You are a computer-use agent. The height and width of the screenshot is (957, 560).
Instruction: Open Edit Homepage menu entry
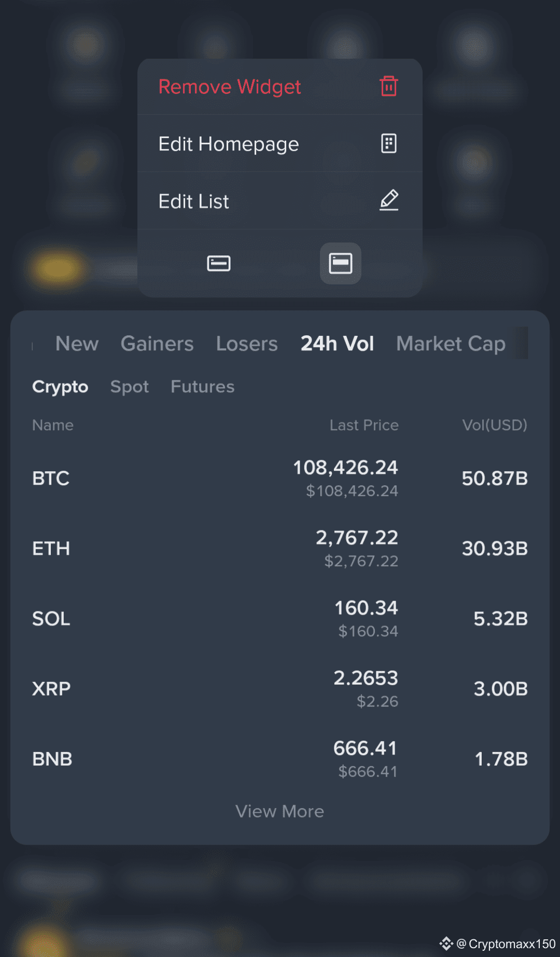point(280,144)
